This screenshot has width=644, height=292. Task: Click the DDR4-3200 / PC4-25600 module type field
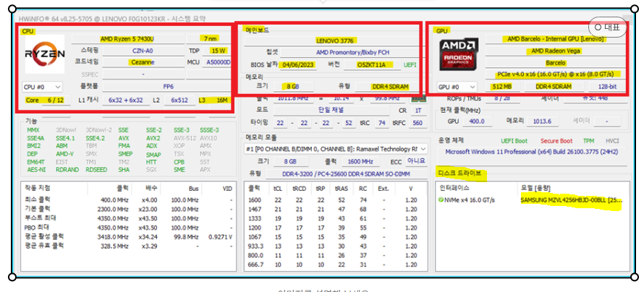346,173
